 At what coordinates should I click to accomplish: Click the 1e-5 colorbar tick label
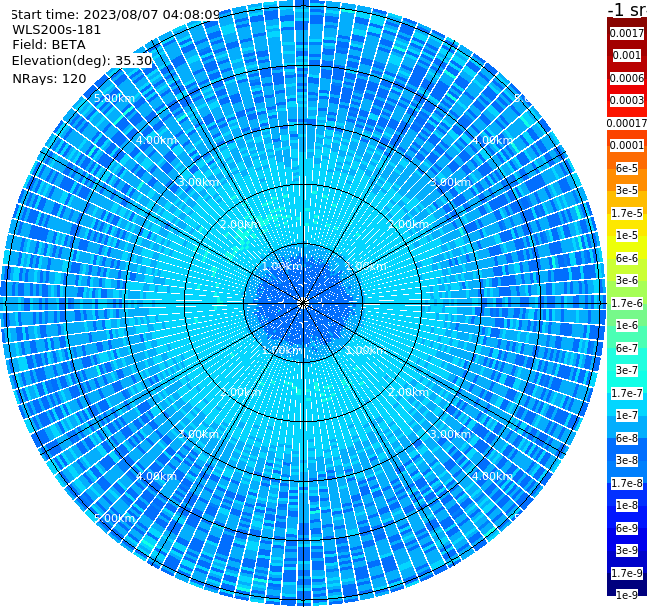(627, 235)
